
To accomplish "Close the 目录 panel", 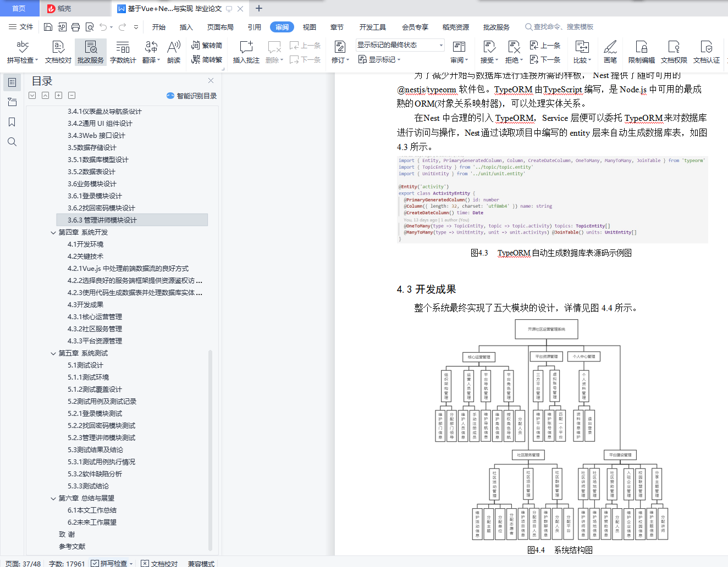I will (x=211, y=81).
